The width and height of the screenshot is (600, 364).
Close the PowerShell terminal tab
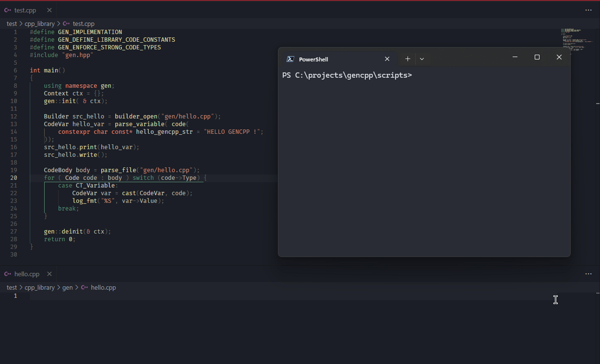tap(387, 59)
